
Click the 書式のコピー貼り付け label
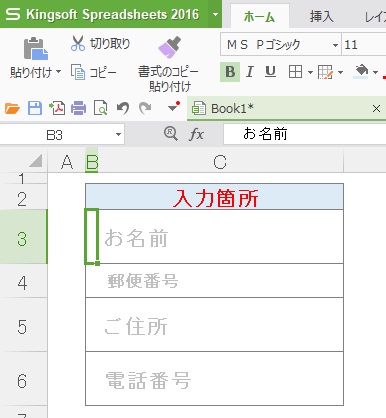click(x=169, y=79)
